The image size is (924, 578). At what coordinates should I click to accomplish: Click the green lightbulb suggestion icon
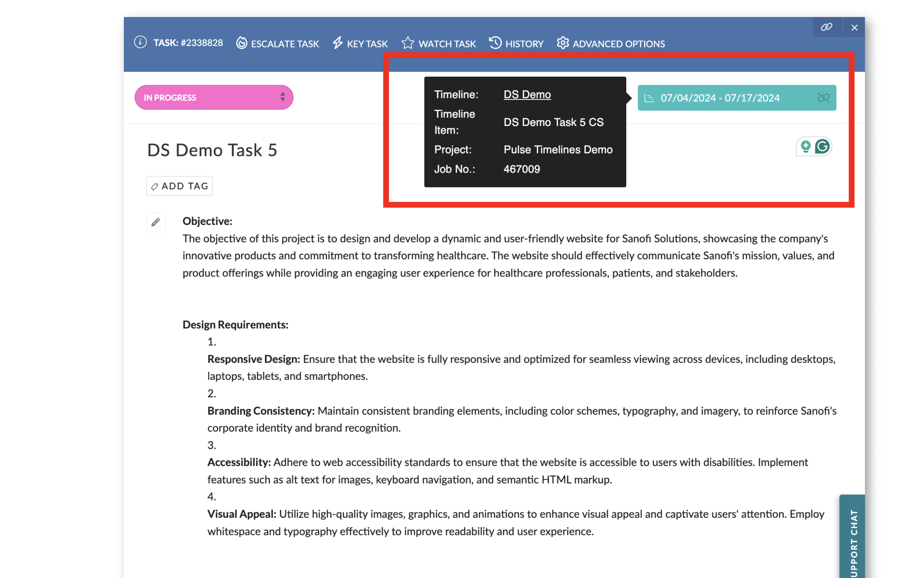click(x=806, y=146)
